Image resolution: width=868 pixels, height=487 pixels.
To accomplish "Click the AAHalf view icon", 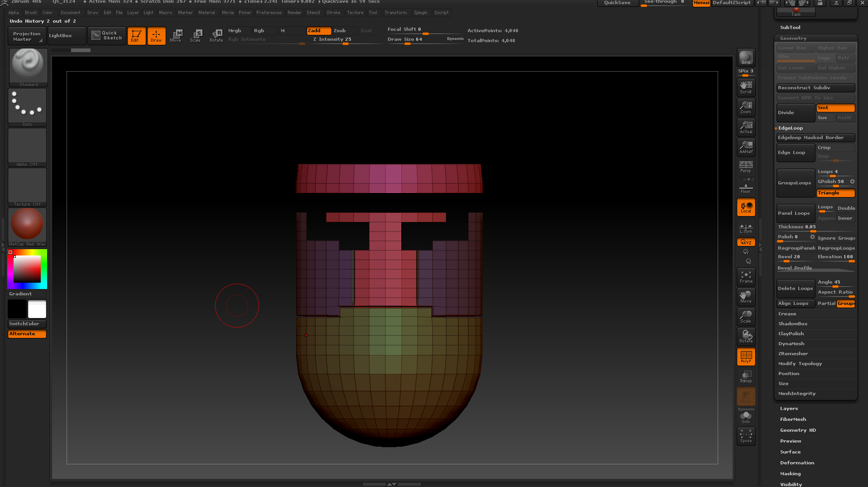I will click(x=746, y=147).
